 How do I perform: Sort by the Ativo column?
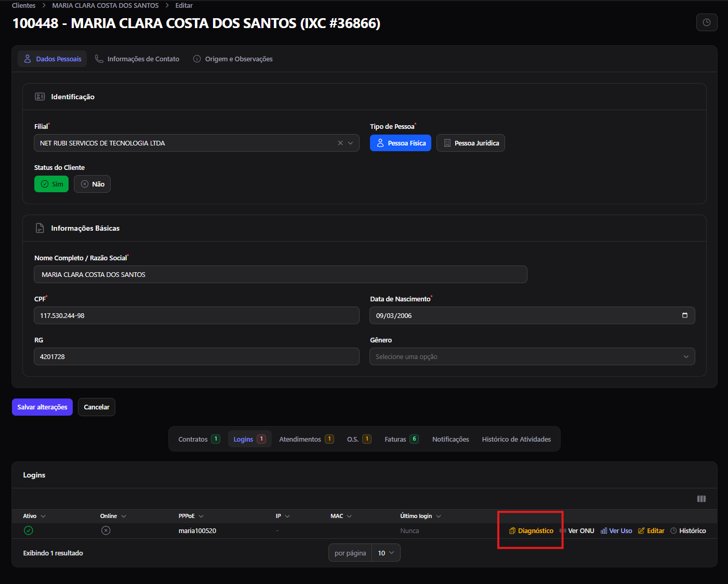coord(34,516)
